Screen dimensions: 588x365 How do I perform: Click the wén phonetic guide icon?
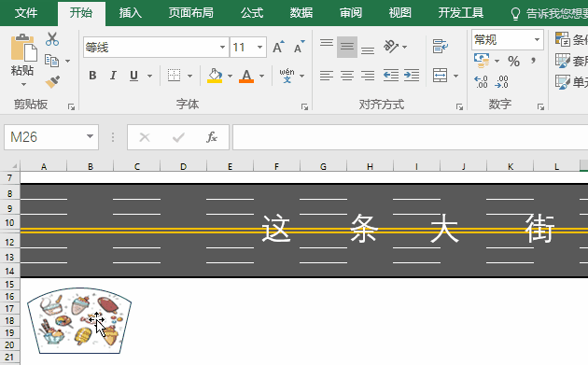[x=287, y=76]
